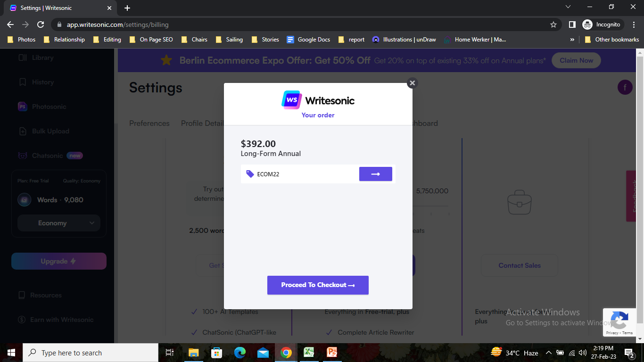Click the Settings | Writesonic browser tab
This screenshot has height=362, width=644.
(x=61, y=8)
